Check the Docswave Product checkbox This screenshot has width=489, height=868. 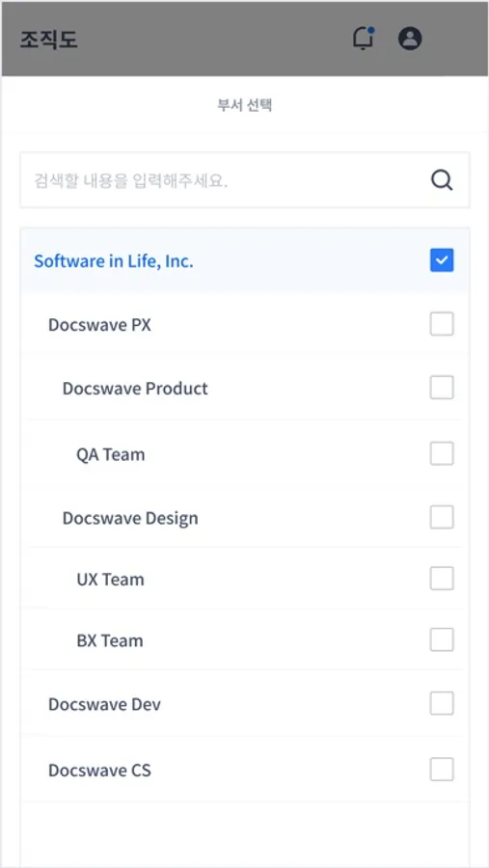pyautogui.click(x=442, y=388)
